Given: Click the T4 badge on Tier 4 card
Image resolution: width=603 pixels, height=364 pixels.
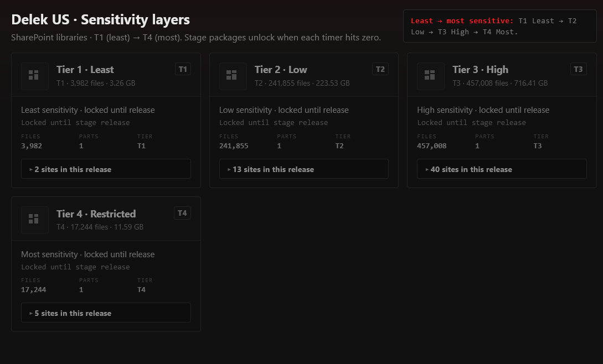Looking at the screenshot, I should [x=182, y=213].
